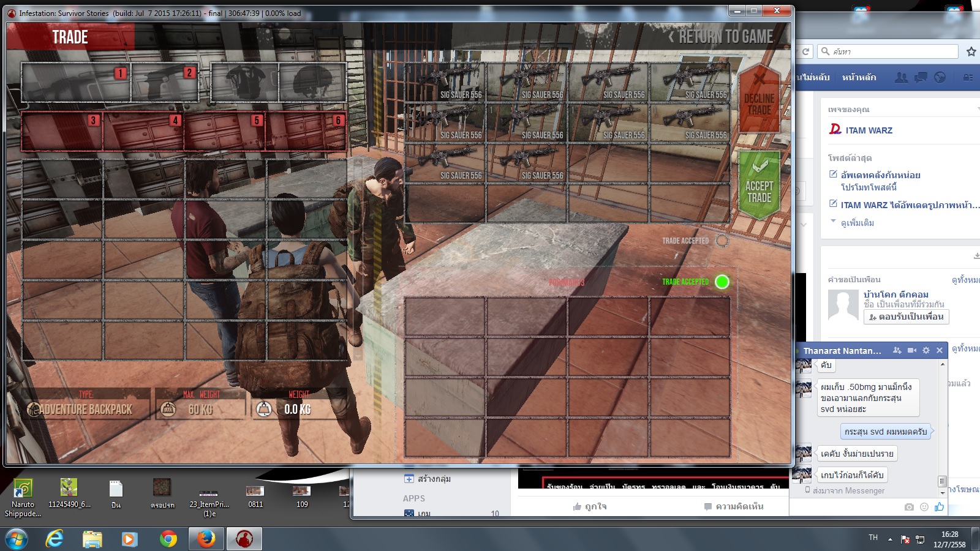Select primary weapon slot 1
Image resolution: width=980 pixels, height=551 pixels.
(x=76, y=82)
